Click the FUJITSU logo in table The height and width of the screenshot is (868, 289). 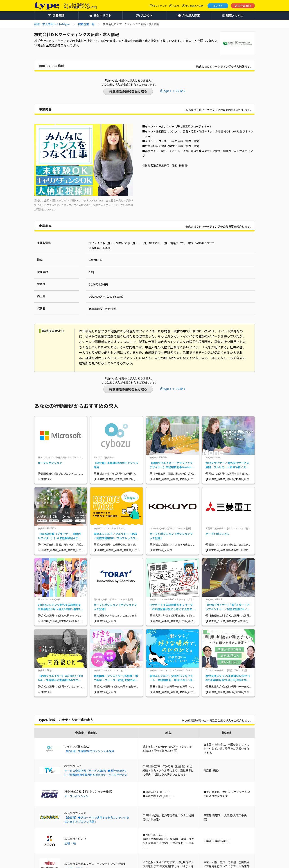tap(50, 863)
